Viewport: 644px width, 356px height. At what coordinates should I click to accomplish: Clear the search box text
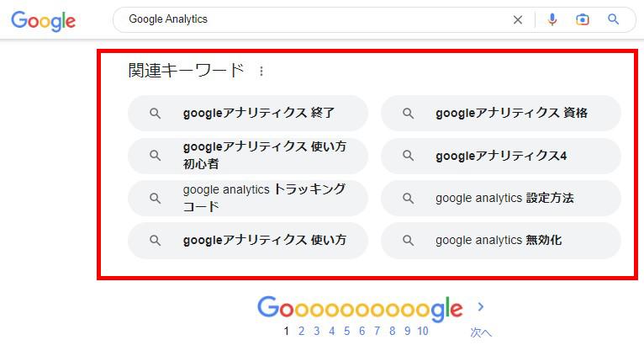coord(518,19)
